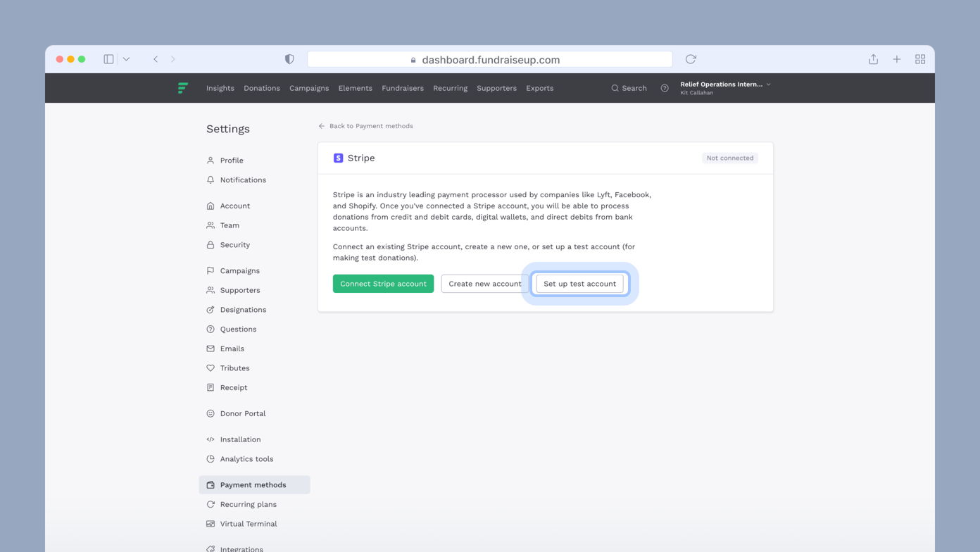Click the Tributes heart icon

(x=210, y=368)
